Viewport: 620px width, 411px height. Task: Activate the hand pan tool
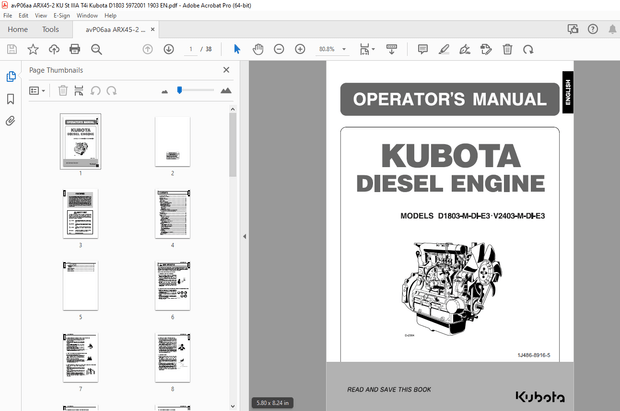tap(258, 49)
